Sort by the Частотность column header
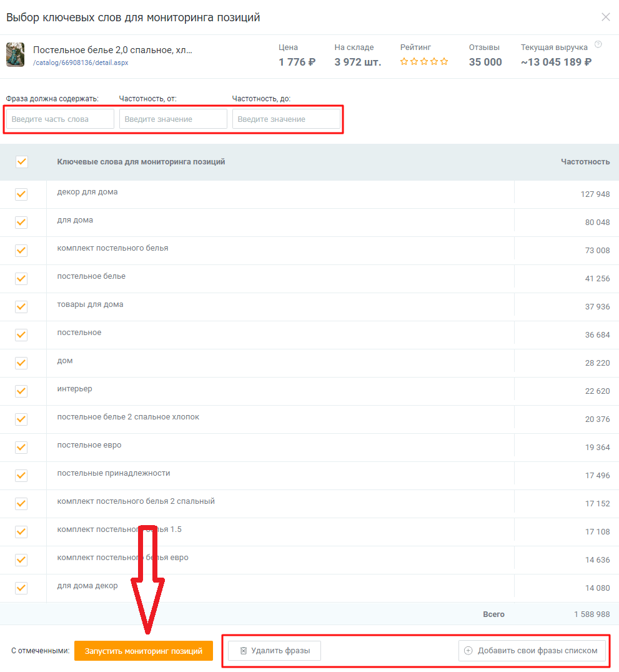619x672 pixels. click(585, 162)
